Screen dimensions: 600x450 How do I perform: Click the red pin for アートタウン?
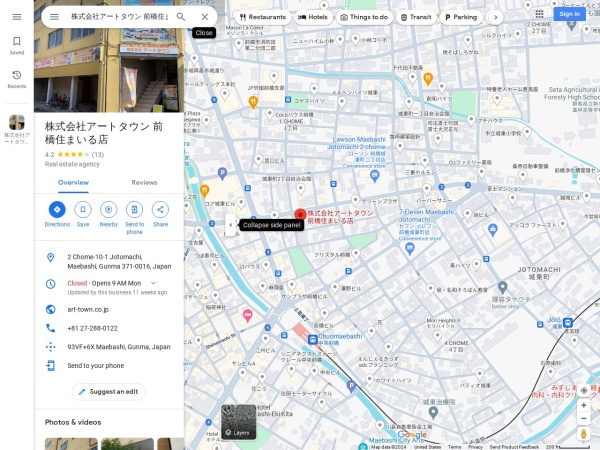coord(300,215)
